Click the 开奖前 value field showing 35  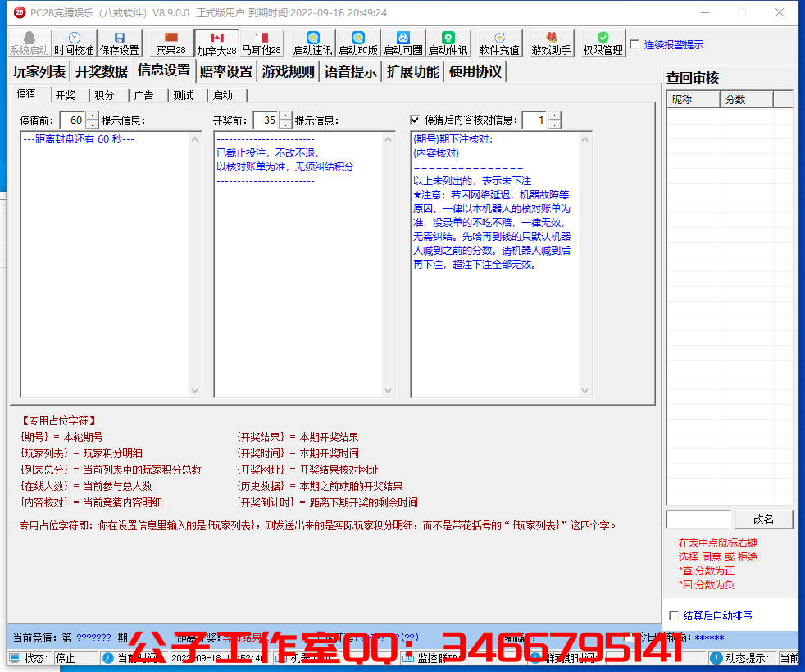tap(267, 120)
